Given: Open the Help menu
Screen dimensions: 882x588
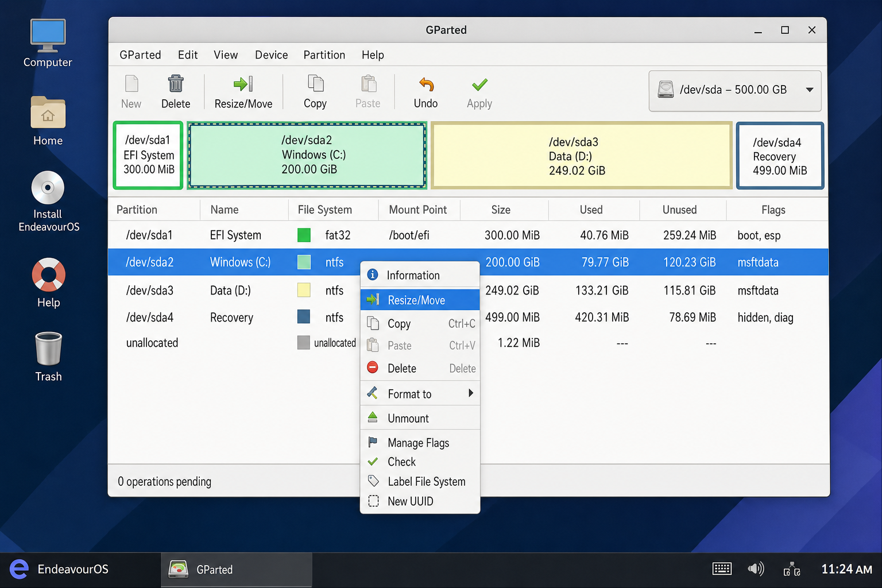Looking at the screenshot, I should pyautogui.click(x=373, y=55).
